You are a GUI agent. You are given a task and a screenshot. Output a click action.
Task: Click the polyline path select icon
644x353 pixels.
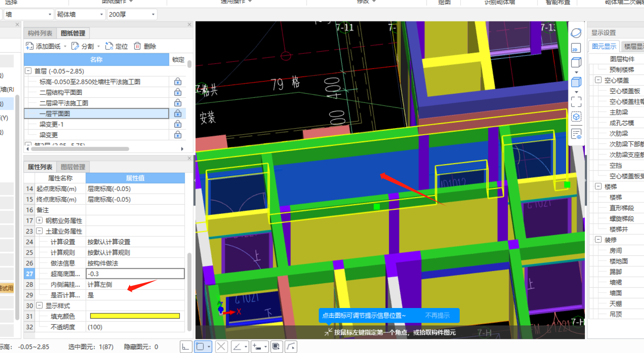[x=291, y=347]
